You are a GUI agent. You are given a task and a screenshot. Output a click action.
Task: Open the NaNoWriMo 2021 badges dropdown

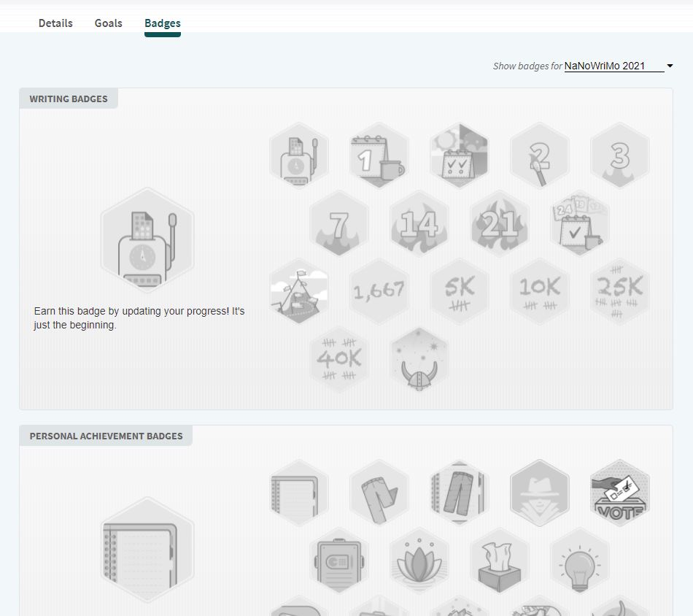pos(614,66)
